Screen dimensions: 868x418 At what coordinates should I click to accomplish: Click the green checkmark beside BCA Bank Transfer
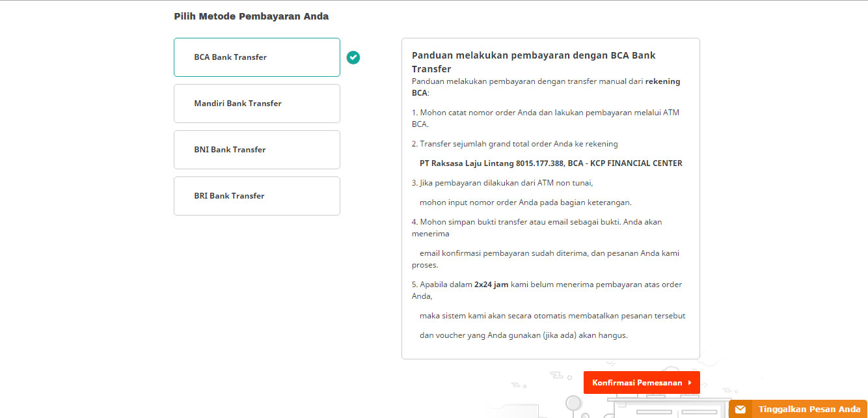(353, 57)
